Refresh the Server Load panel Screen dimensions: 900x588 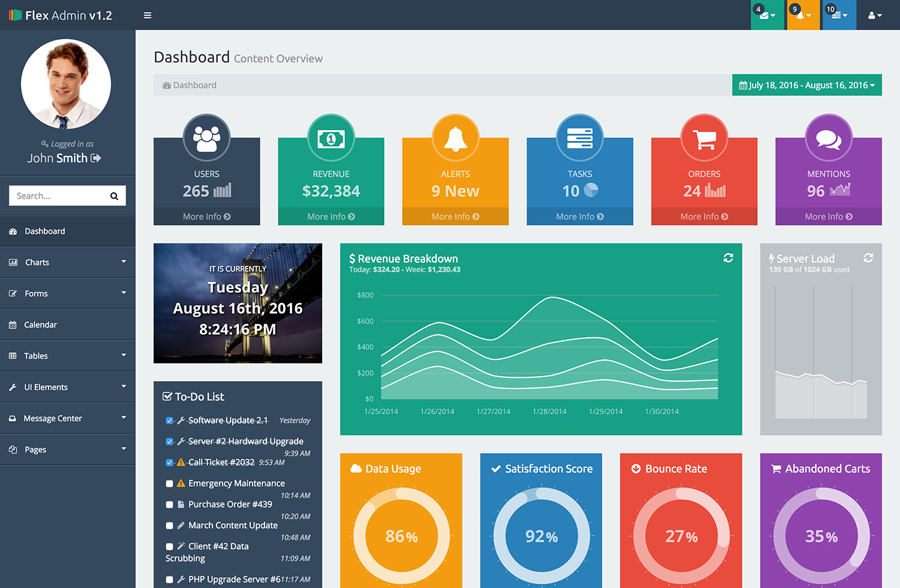868,258
